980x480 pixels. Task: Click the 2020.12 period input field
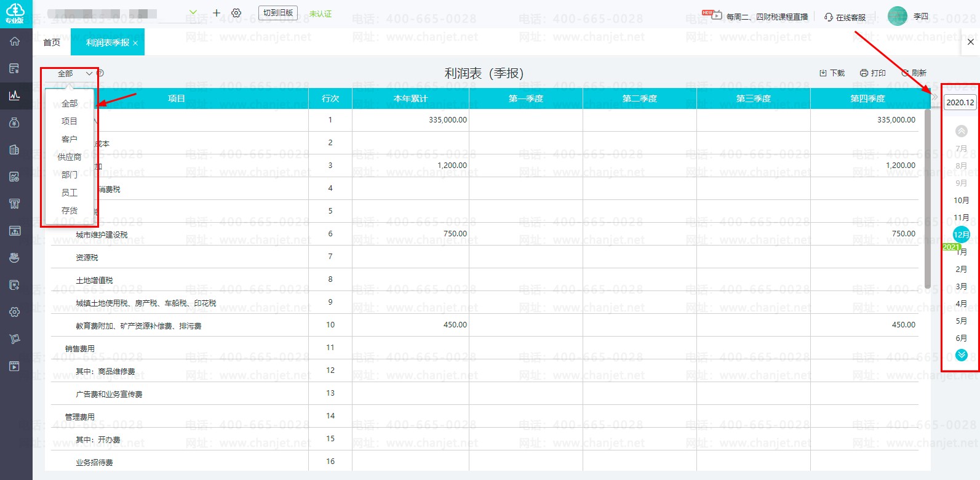click(x=960, y=102)
